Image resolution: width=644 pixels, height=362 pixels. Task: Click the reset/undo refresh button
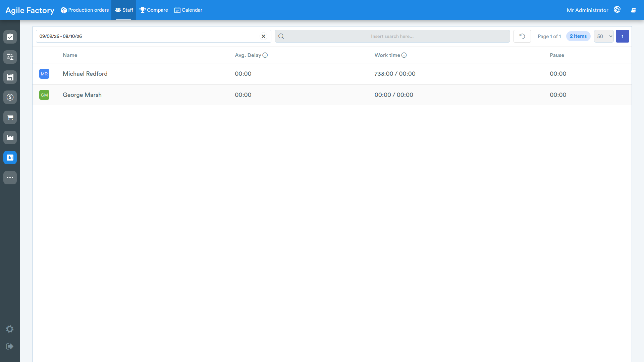[x=522, y=36]
